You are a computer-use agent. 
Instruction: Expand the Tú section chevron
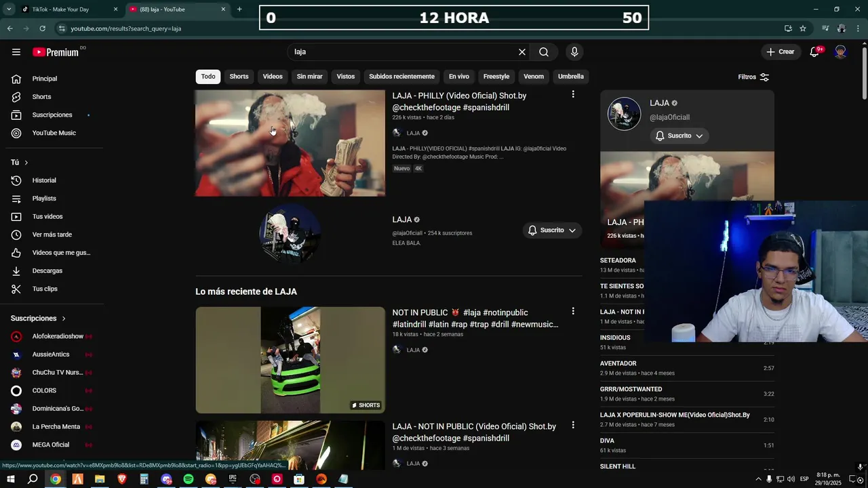[x=26, y=163]
